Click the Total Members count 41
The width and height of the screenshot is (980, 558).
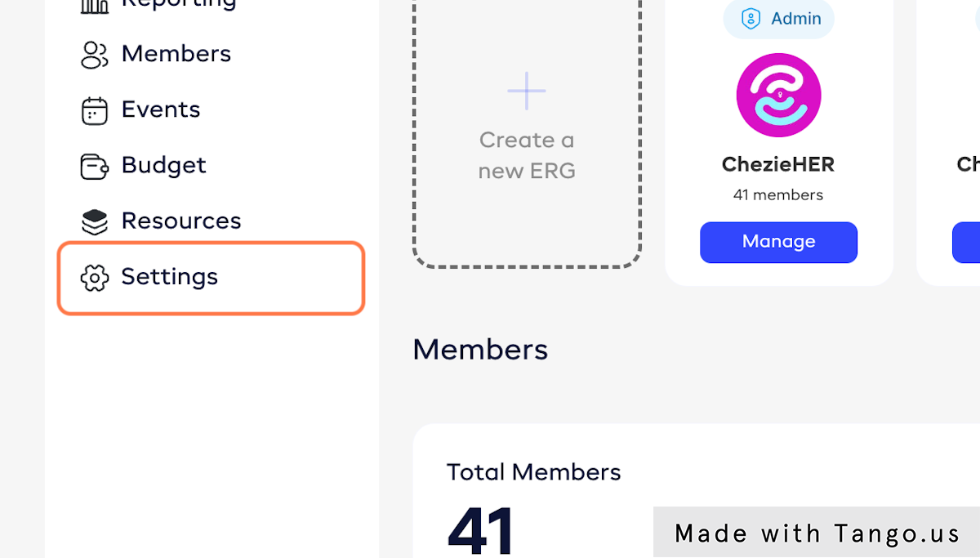(480, 529)
